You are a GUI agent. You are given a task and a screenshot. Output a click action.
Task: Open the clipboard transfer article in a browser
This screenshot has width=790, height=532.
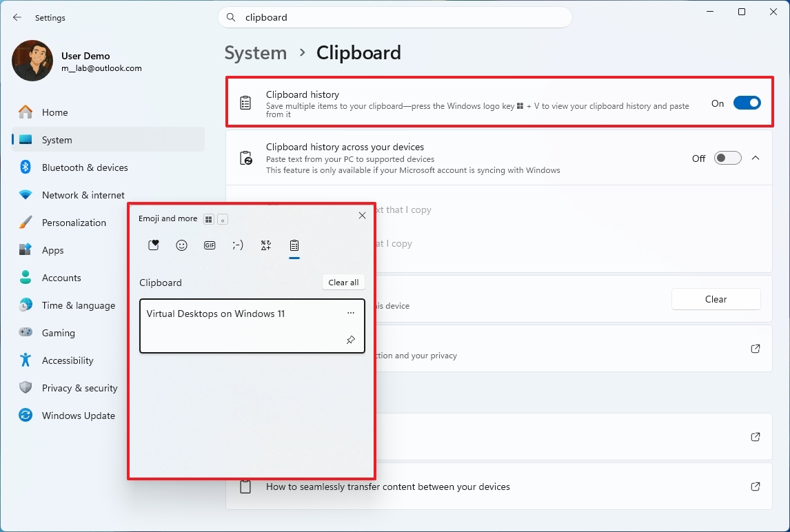[756, 487]
